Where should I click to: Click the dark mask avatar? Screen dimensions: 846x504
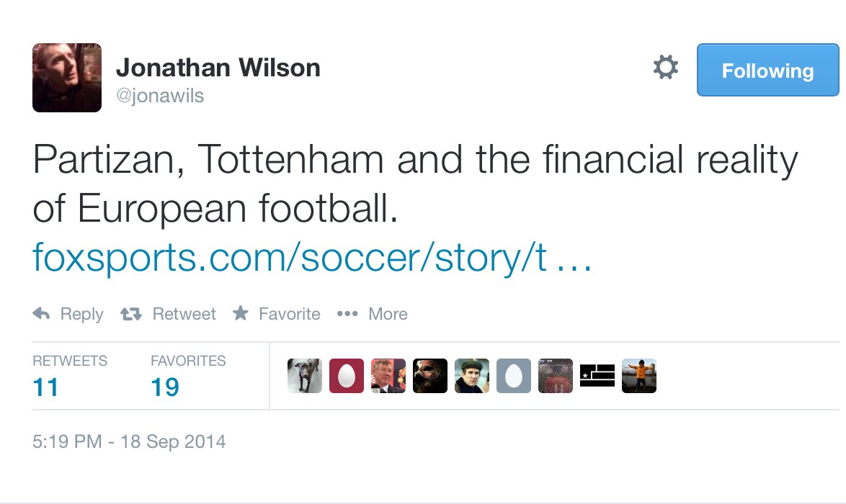coord(430,376)
